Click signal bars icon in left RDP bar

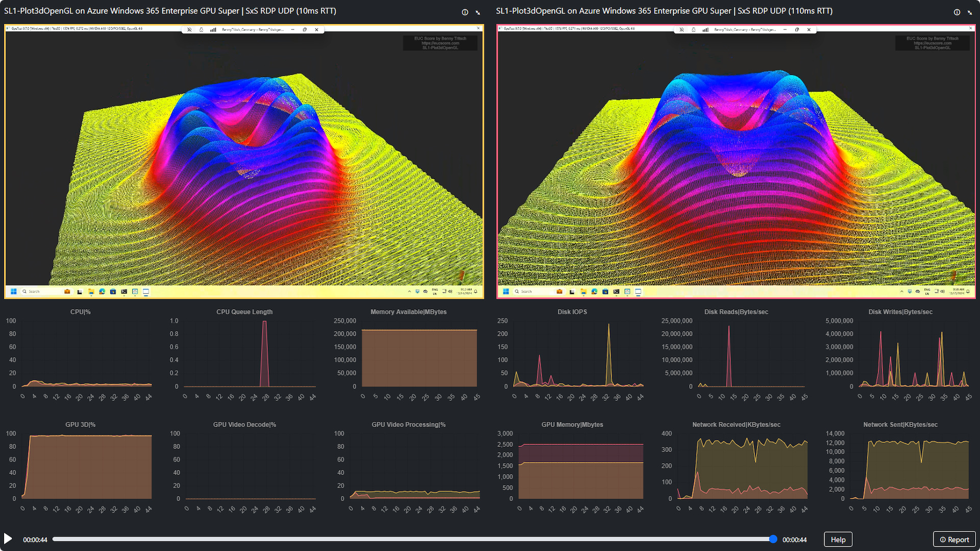coord(213,30)
